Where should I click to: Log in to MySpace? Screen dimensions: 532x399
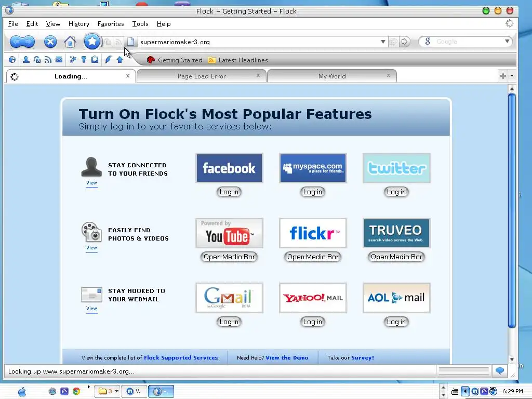pos(312,192)
